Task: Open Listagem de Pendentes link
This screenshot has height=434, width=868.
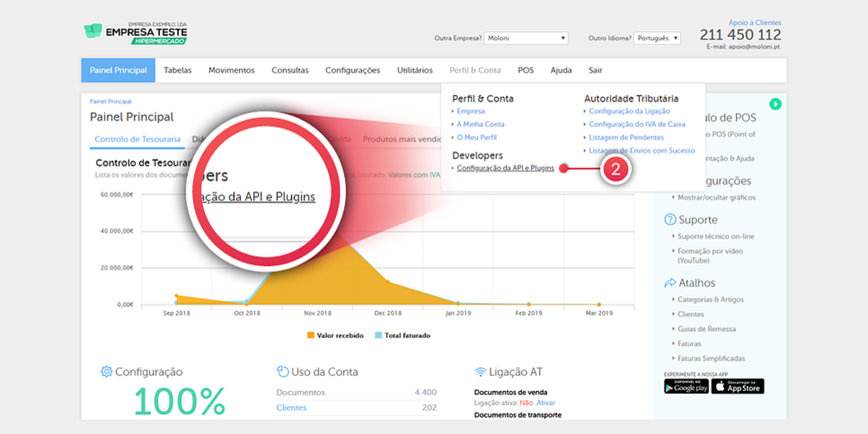Action: (627, 138)
